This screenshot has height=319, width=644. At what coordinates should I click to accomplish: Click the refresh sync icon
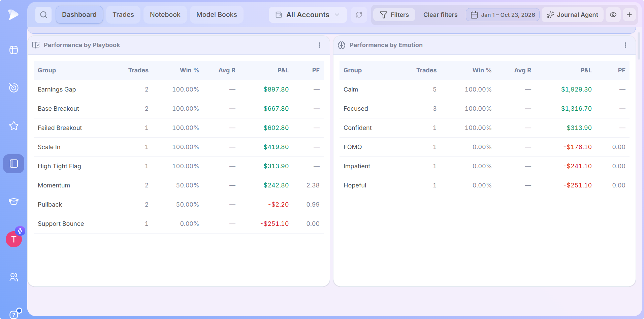pyautogui.click(x=359, y=15)
